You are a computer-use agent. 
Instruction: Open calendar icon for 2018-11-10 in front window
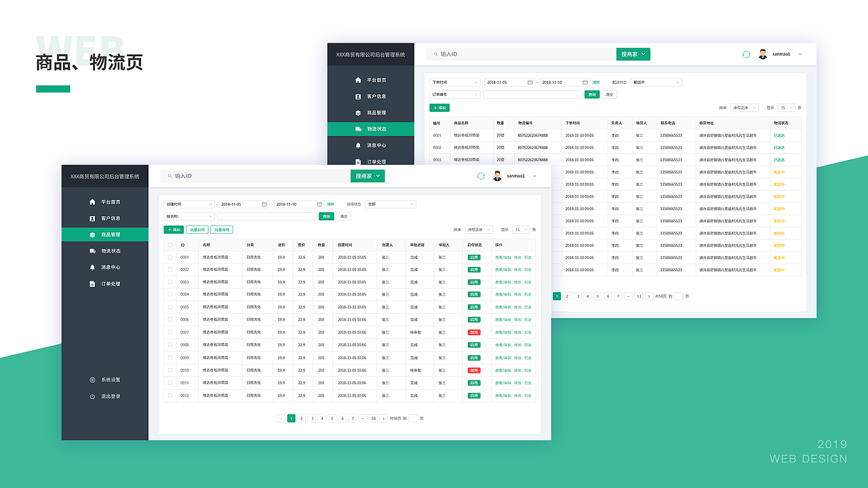coord(319,204)
